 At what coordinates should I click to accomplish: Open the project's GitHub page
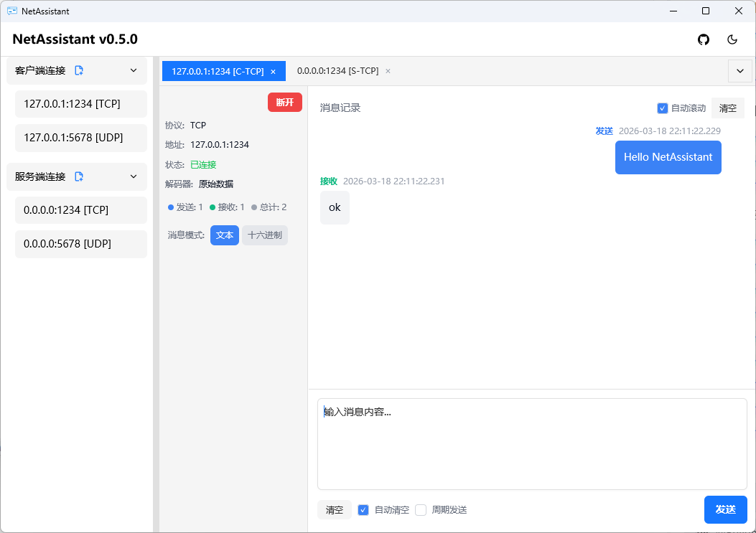click(704, 39)
